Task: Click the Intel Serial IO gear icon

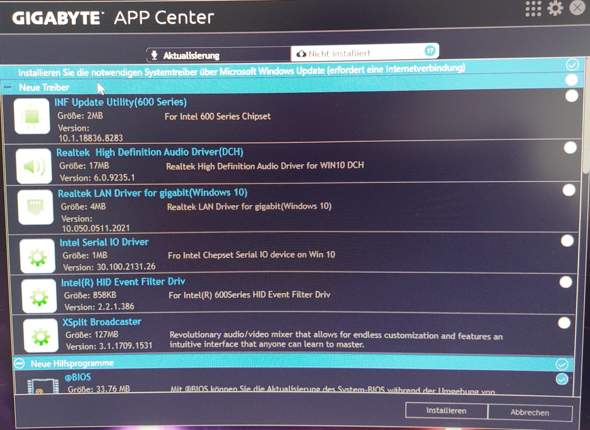Action: coord(38,256)
